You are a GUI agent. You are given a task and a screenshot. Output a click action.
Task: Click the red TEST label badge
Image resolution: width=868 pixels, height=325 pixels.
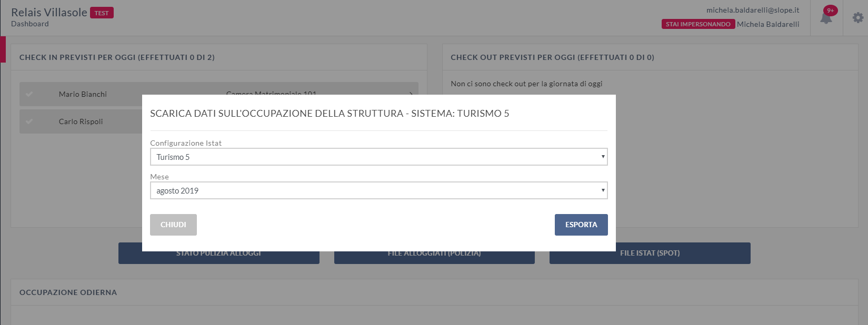[x=102, y=13]
